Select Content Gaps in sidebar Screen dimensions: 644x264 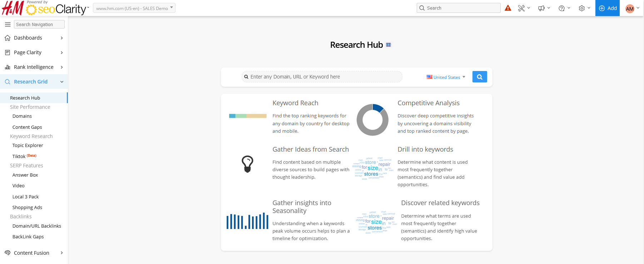coord(27,127)
